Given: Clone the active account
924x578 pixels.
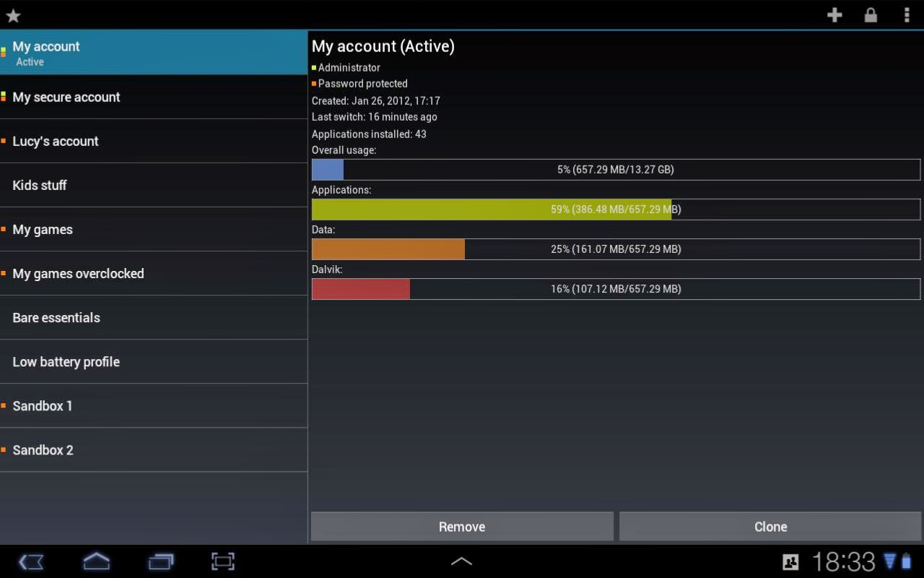Looking at the screenshot, I should click(770, 527).
